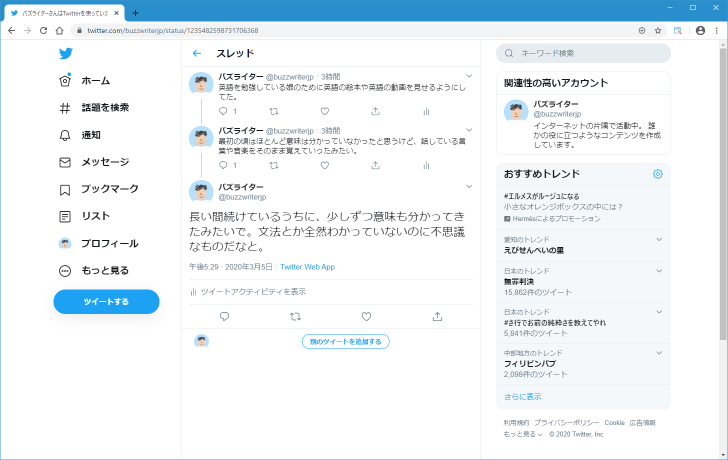Open the main tweet's options chevron
This screenshot has height=460, width=728.
click(469, 187)
